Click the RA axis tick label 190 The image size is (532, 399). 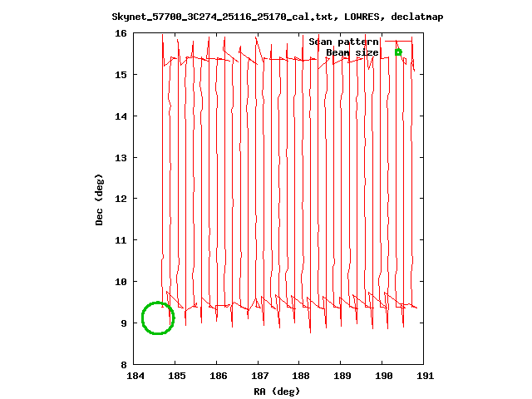(x=384, y=376)
